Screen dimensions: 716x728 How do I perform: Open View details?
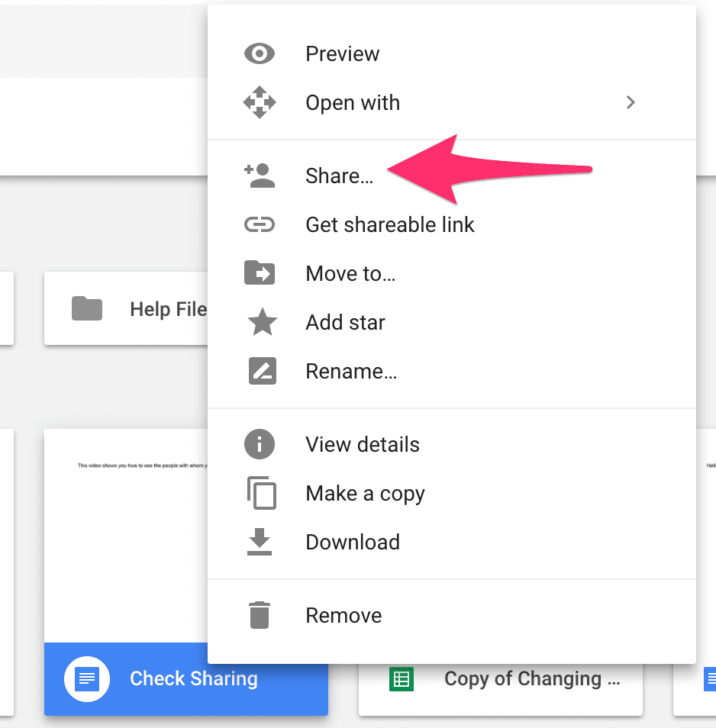451,444
